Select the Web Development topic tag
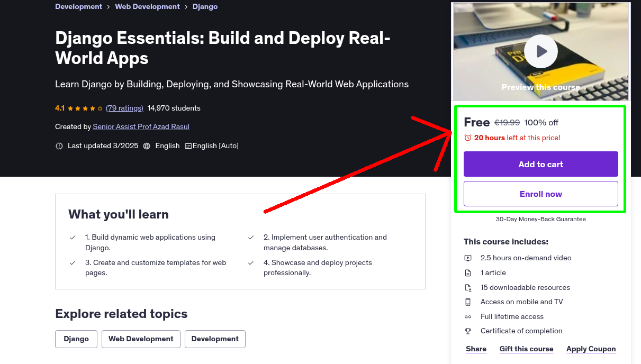 [x=141, y=339]
